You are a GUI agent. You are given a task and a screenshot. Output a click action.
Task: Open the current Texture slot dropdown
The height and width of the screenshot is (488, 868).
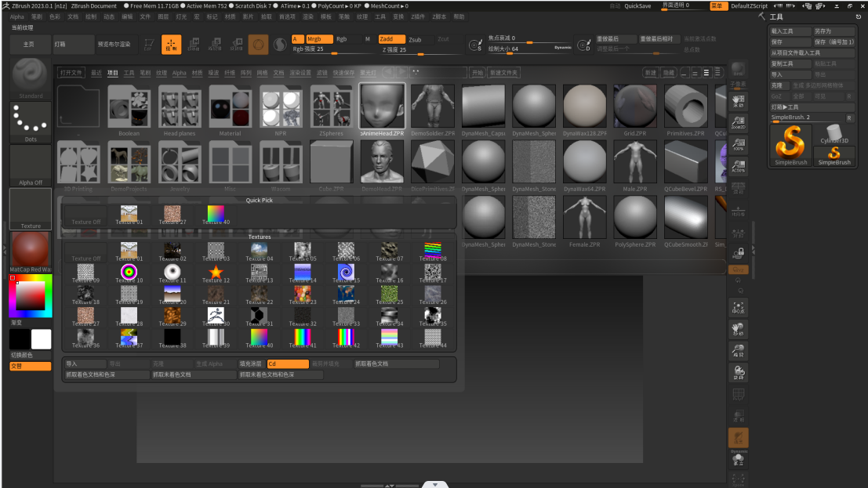[31, 208]
